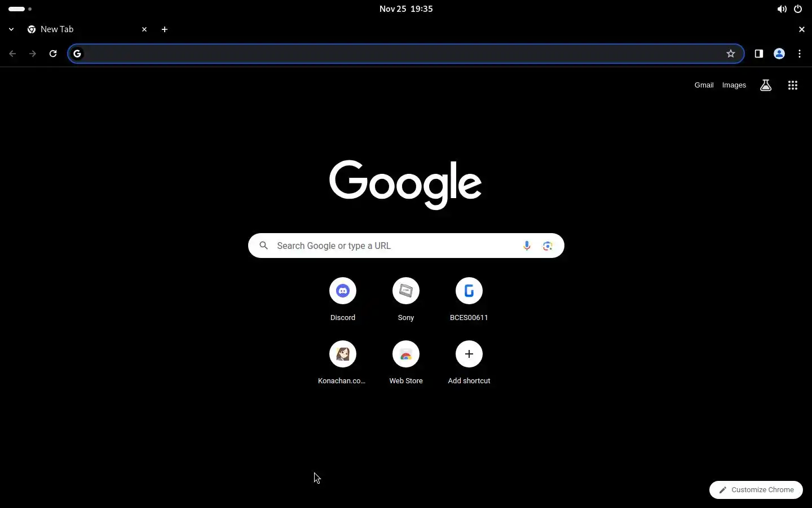Bookmark this tab with star icon

[731, 54]
